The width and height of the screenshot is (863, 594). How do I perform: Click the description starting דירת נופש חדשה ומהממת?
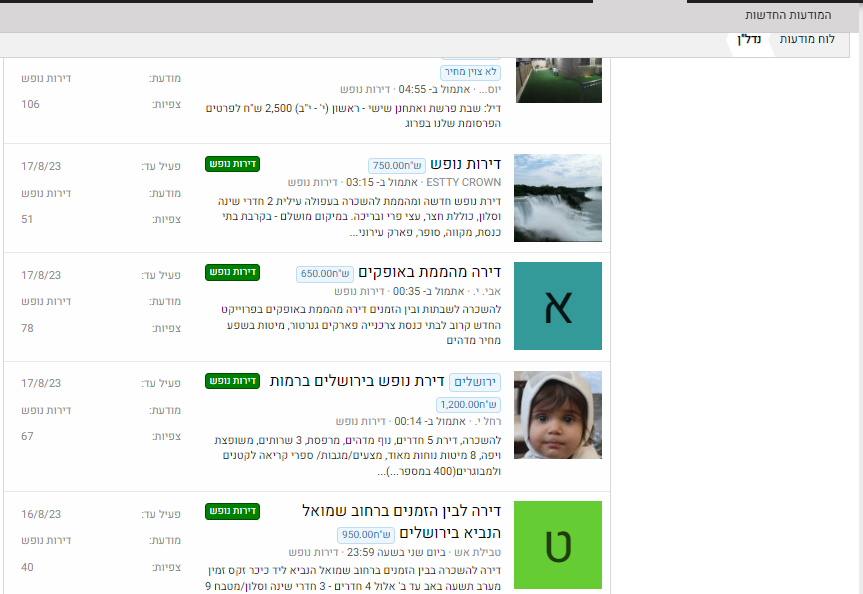pyautogui.click(x=359, y=217)
